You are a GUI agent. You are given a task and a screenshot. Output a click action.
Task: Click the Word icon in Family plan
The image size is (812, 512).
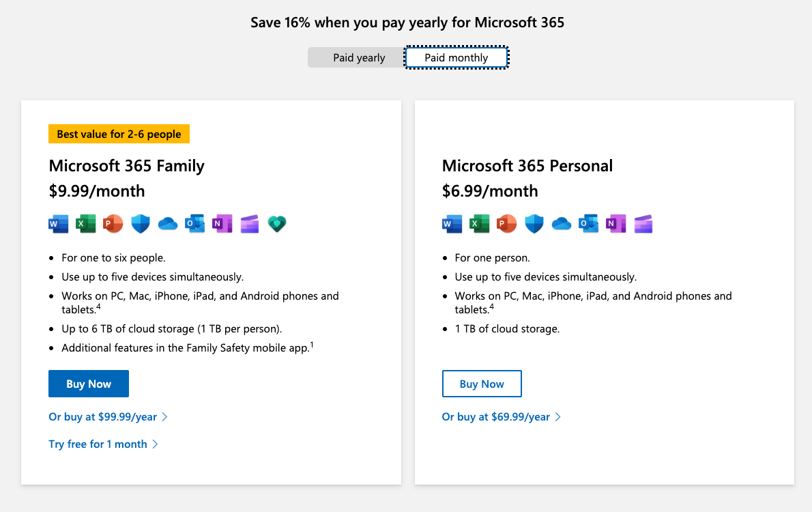(x=59, y=224)
